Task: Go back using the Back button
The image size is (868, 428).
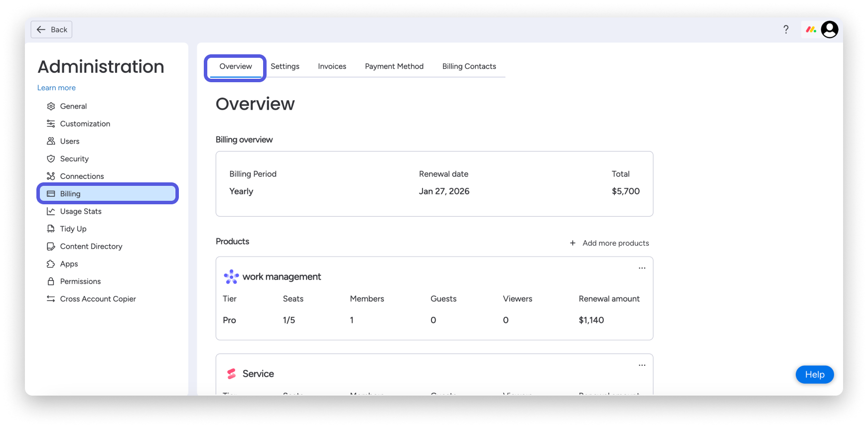Action: coord(51,29)
